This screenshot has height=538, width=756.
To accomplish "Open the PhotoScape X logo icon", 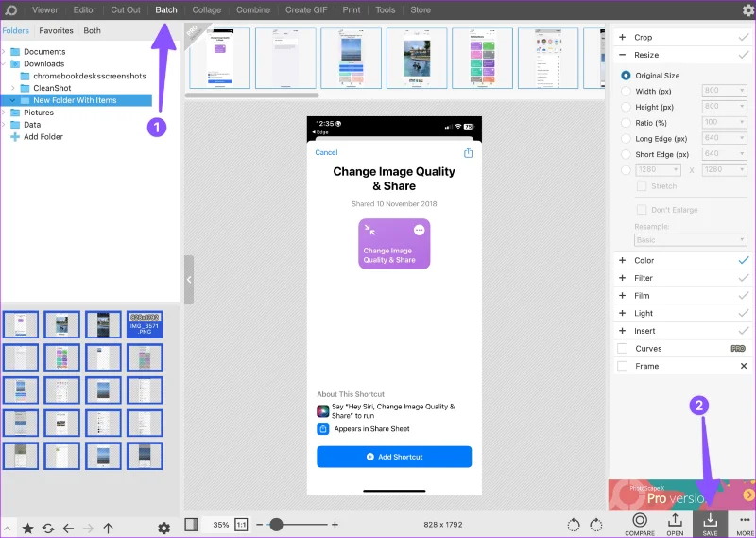I will [x=10, y=10].
